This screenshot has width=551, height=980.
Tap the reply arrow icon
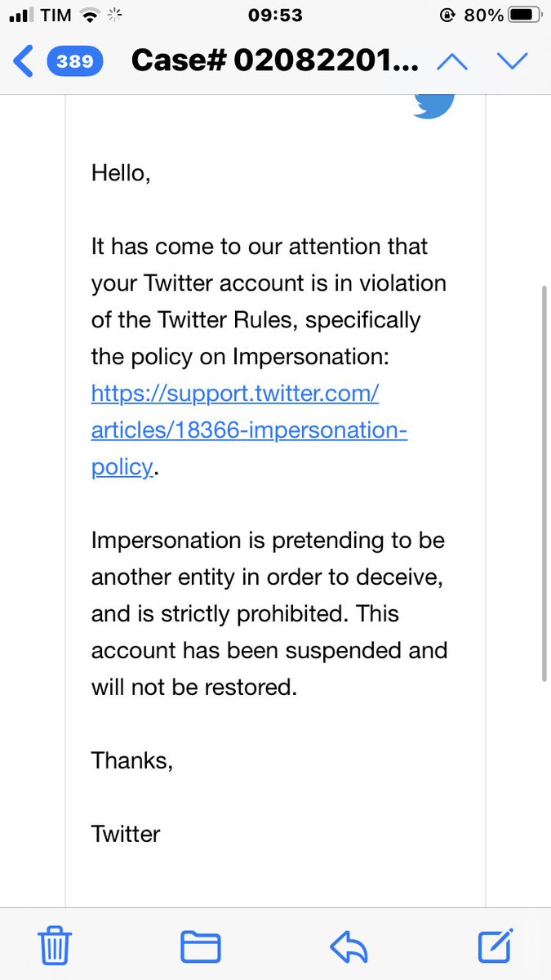coord(349,947)
